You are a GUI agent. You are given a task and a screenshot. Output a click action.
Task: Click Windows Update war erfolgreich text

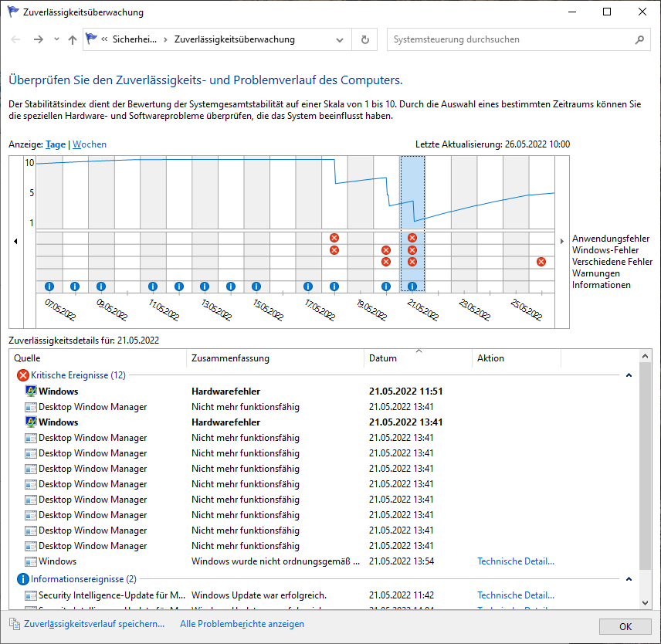[259, 595]
